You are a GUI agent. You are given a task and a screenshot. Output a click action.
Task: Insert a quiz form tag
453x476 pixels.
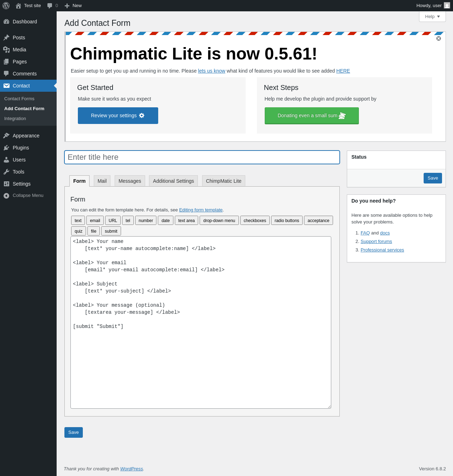(x=79, y=231)
